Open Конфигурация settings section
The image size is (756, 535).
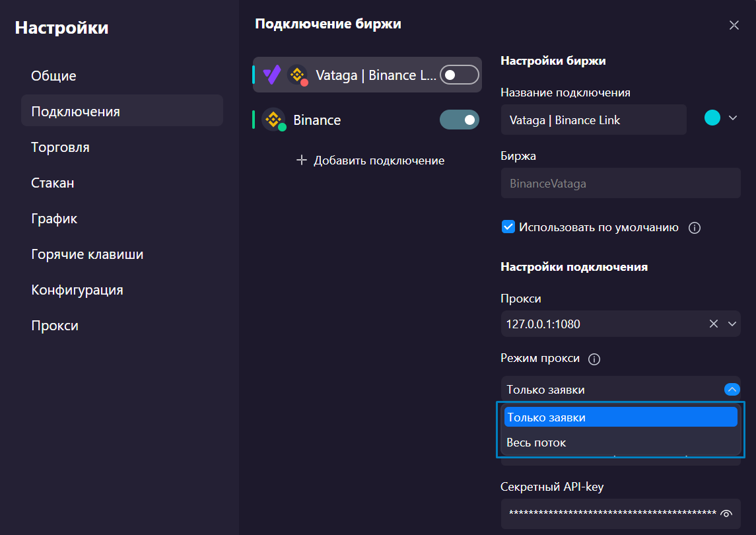122,290
